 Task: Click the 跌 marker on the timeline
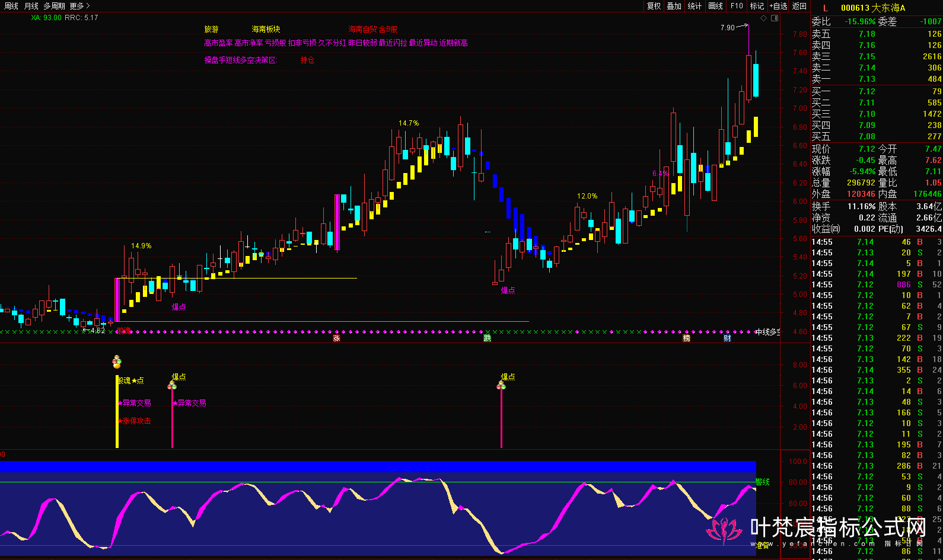click(488, 338)
